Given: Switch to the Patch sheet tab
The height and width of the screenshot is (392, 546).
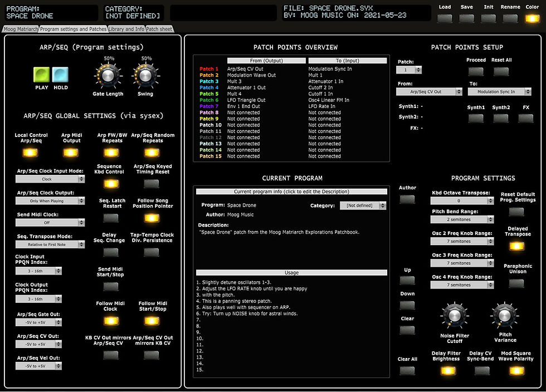Looking at the screenshot, I should pyautogui.click(x=159, y=30).
